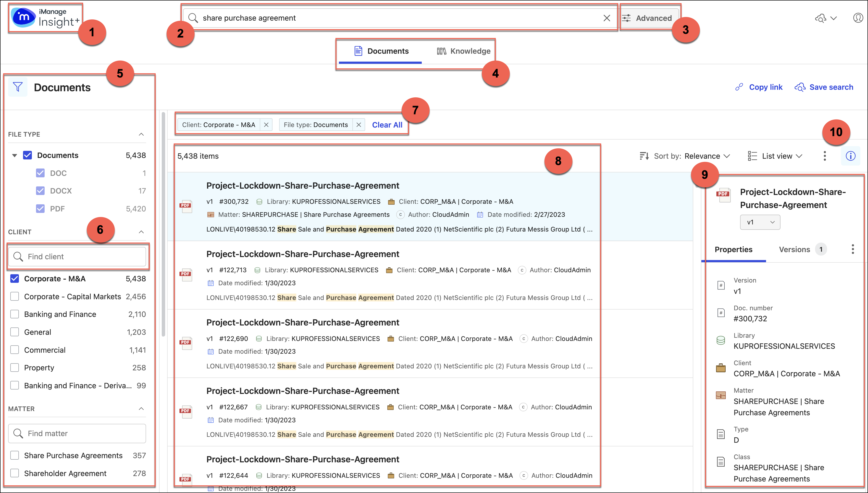Open the user profile icon
This screenshot has width=868, height=493.
pyautogui.click(x=858, y=18)
